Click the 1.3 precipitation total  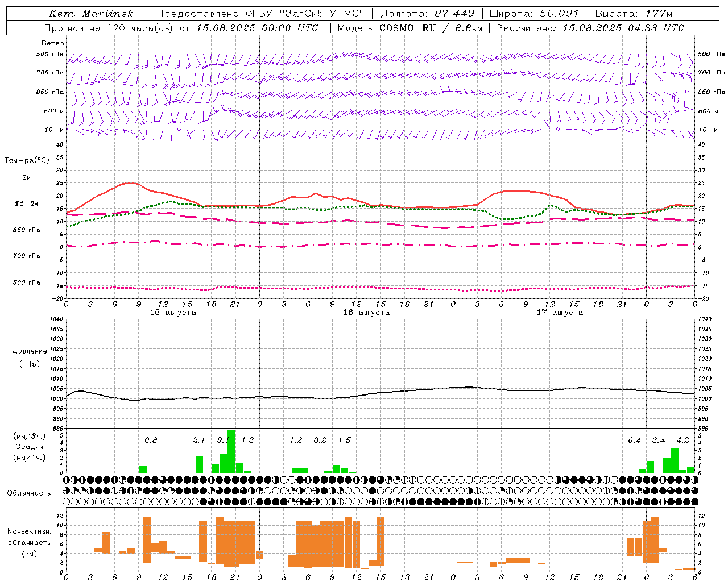click(247, 440)
